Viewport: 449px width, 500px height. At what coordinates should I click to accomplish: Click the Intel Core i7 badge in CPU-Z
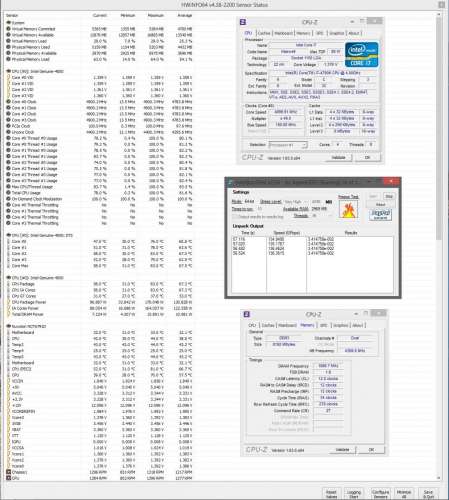[x=362, y=55]
